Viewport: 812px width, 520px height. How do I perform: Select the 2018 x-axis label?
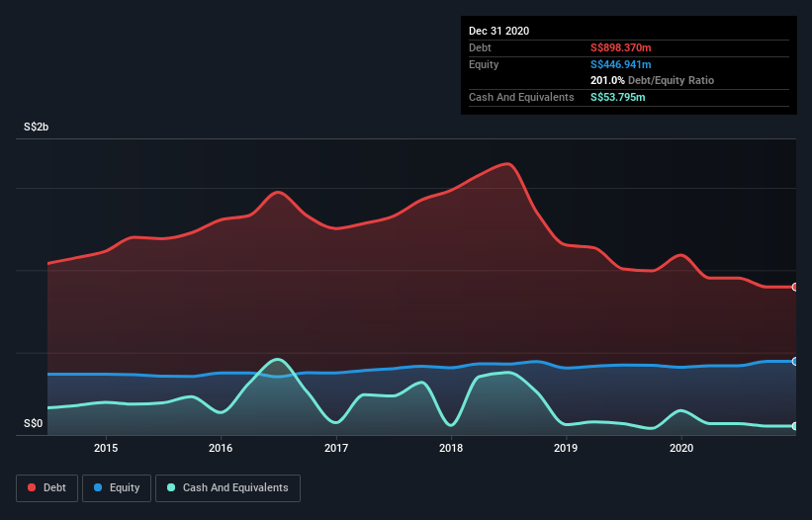pyautogui.click(x=451, y=448)
